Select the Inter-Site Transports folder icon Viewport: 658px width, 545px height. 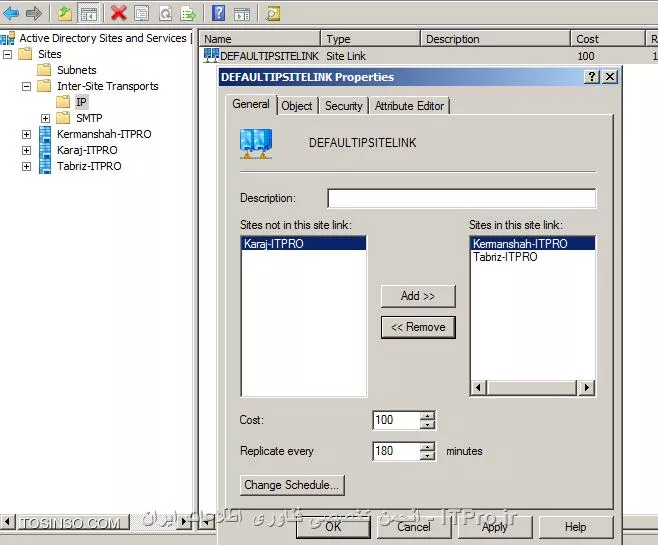click(x=44, y=86)
